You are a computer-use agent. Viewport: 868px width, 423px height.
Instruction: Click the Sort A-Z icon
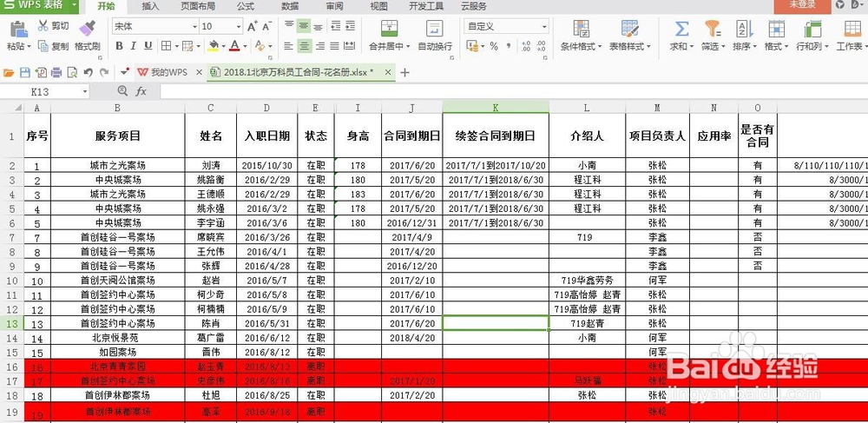tap(745, 29)
